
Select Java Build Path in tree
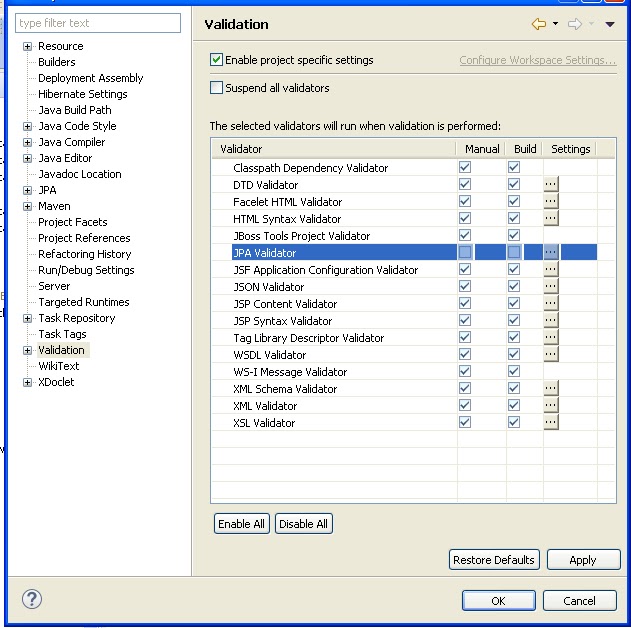74,110
